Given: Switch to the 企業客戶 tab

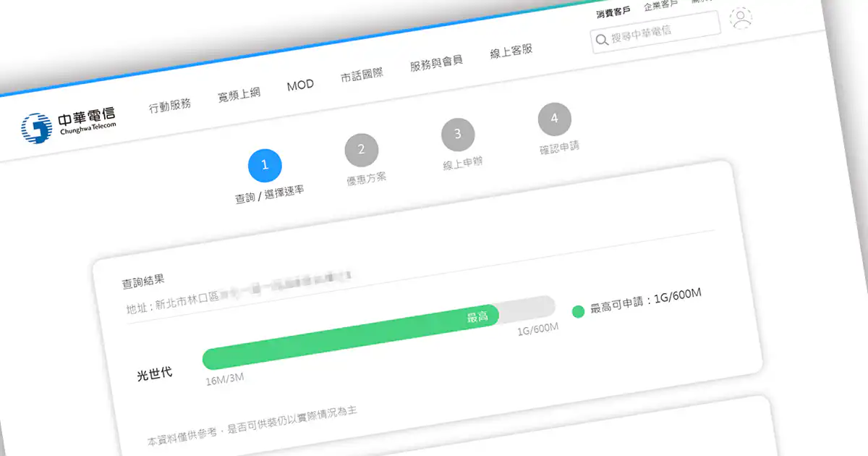Looking at the screenshot, I should (x=660, y=6).
